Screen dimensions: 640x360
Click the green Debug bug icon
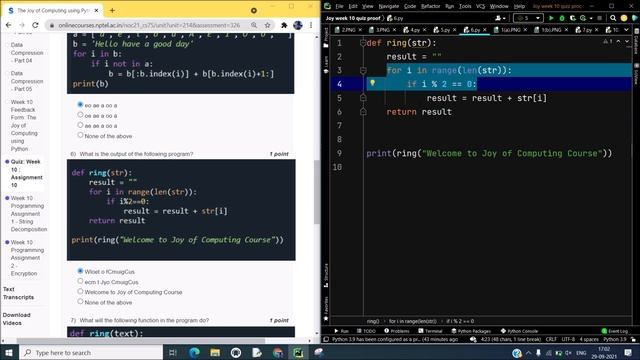click(x=562, y=18)
